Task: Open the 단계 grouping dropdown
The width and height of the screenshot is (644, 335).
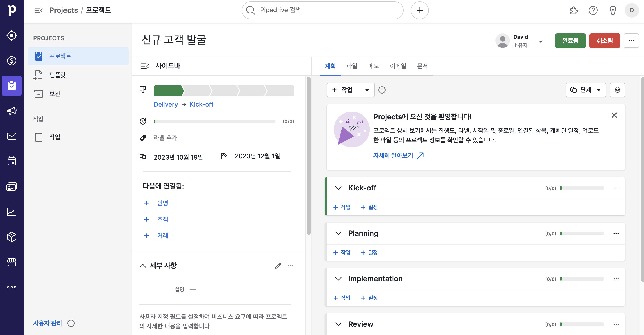Action: 586,90
